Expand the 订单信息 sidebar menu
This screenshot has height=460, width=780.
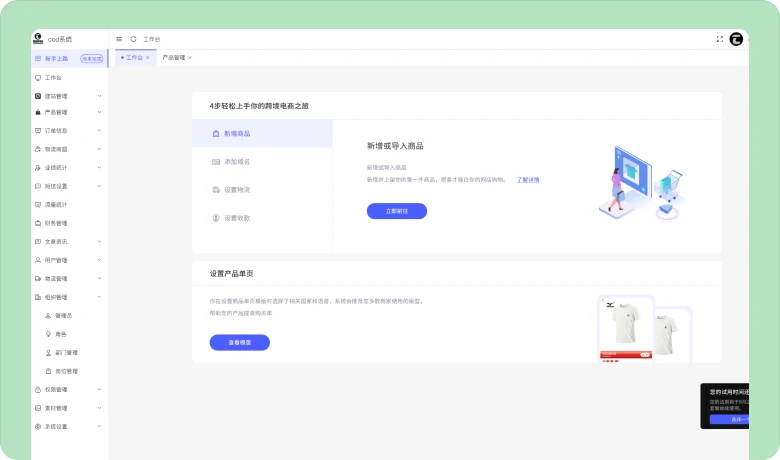(x=99, y=131)
